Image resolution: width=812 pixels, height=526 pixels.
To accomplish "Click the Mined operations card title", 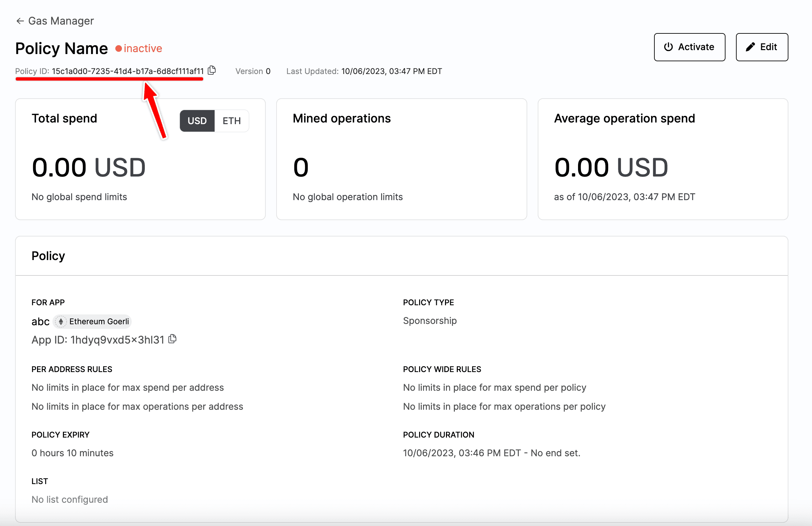I will point(341,118).
